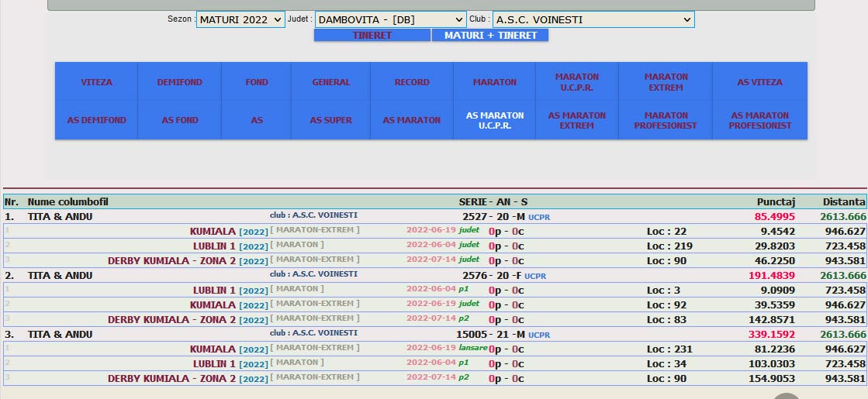Click the RECORD category button

pos(411,82)
